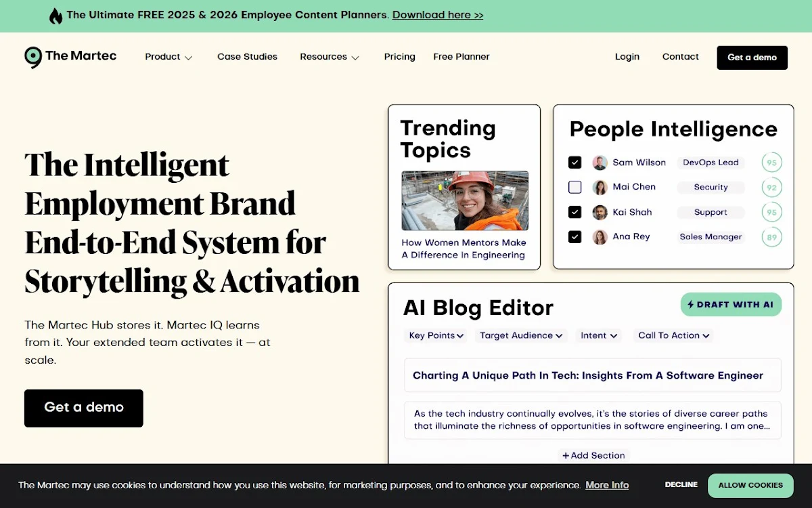Uncheck the Sam Wilson checkbox
Viewport: 812px width, 508px height.
click(x=574, y=163)
